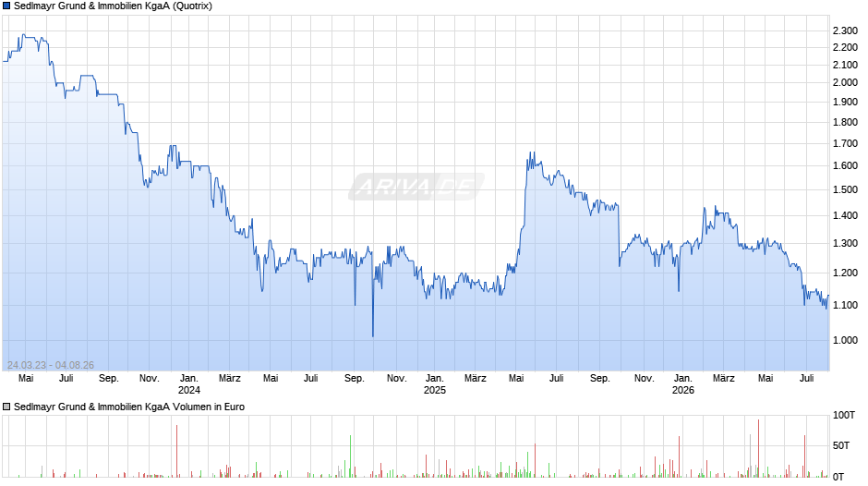Click the 'Sedlmayr Grund & Immobilien KgaA Volumen in Euro' label
The width and height of the screenshot is (868, 486).
129,407
